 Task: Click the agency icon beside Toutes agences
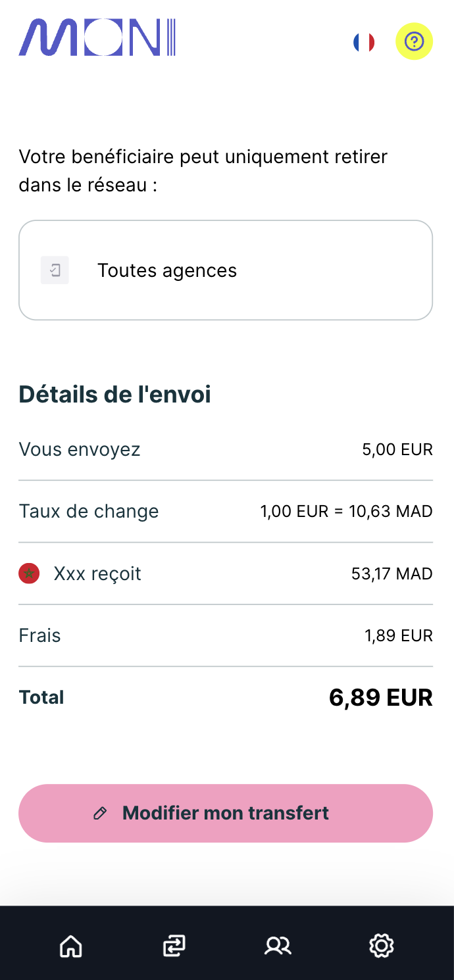55,270
